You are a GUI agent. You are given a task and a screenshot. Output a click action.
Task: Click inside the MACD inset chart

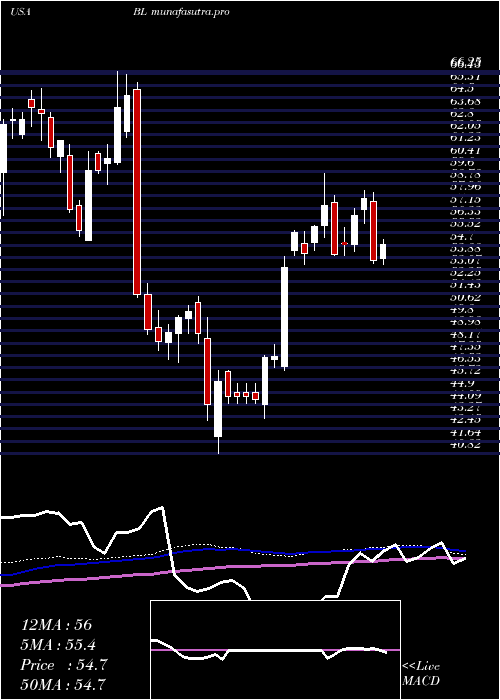pyautogui.click(x=275, y=650)
